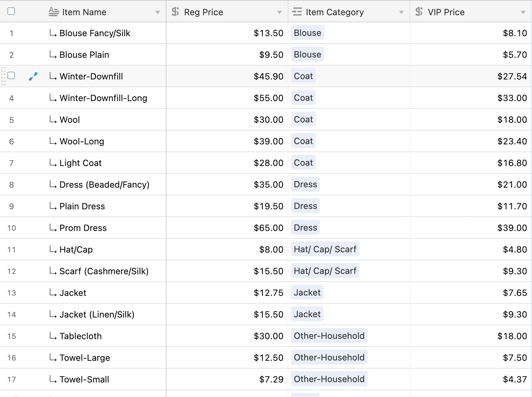Image resolution: width=532 pixels, height=397 pixels.
Task: Click the $33.00 VIP Price cell
Action: tap(471, 98)
